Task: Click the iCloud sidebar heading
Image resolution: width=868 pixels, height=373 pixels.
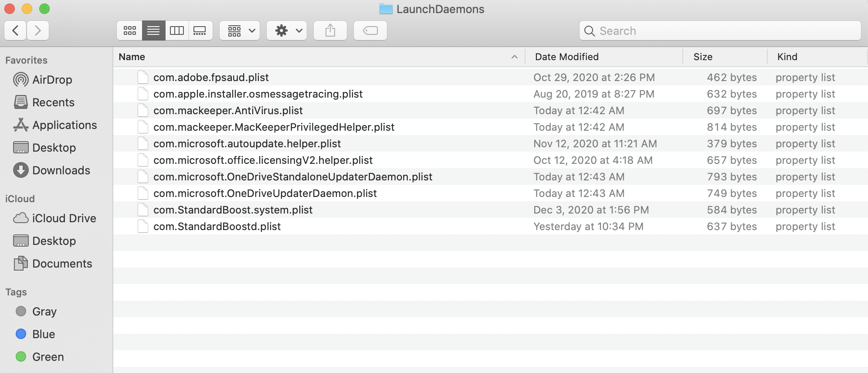Action: tap(20, 199)
